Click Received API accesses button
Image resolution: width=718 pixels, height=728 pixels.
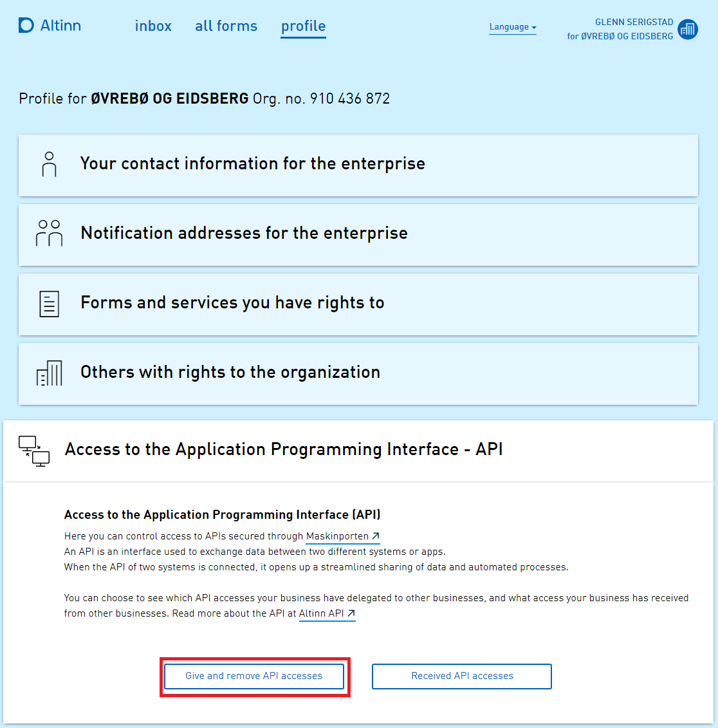[462, 677]
